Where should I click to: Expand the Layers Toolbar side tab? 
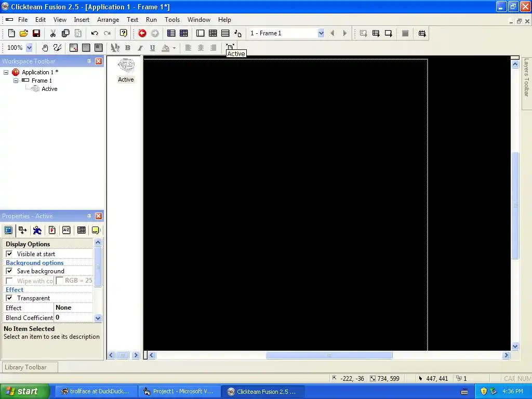pos(527,83)
